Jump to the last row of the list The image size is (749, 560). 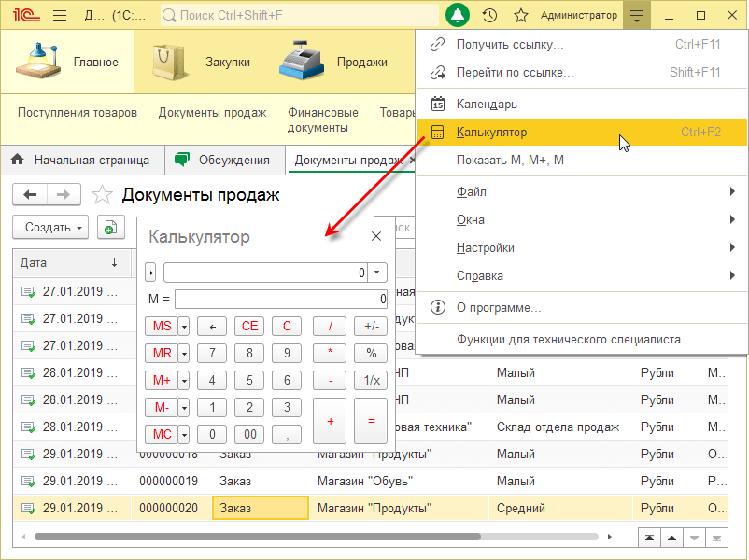point(716,538)
